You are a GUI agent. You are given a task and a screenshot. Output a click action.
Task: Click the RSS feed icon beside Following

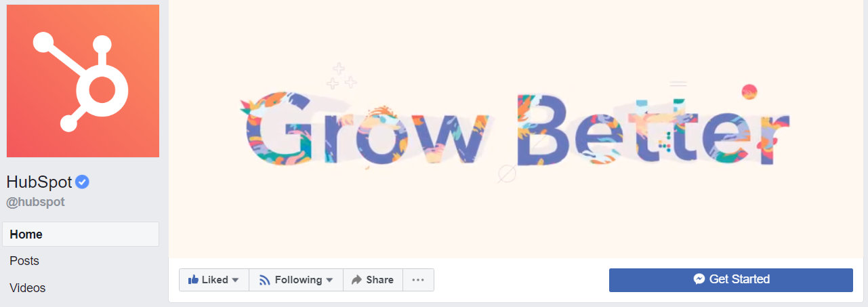[265, 280]
